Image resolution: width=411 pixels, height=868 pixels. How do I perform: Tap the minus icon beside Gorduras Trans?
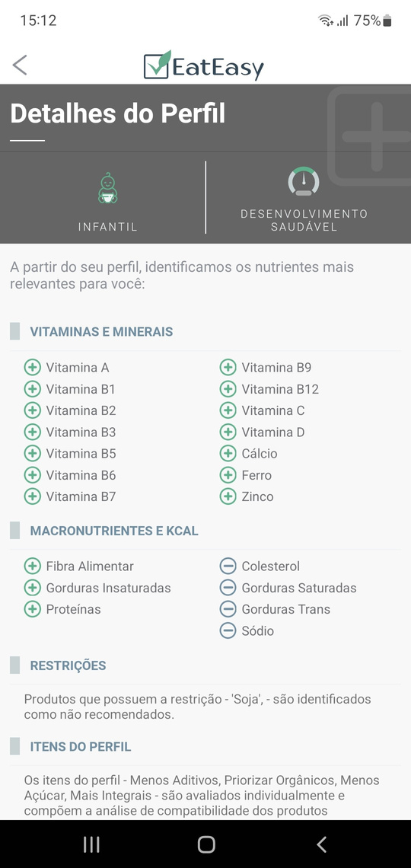click(228, 609)
